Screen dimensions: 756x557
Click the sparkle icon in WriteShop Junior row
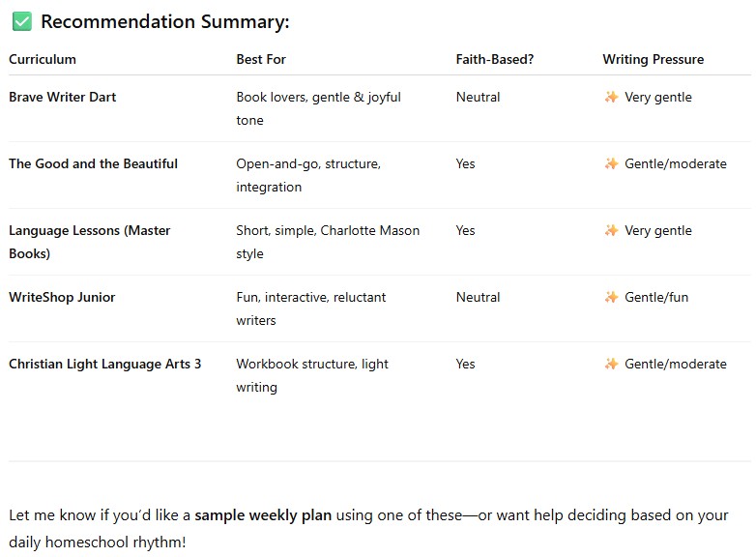(x=611, y=297)
